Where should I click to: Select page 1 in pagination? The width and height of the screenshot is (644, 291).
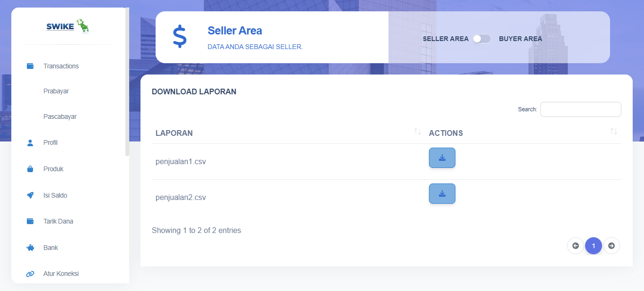(594, 246)
